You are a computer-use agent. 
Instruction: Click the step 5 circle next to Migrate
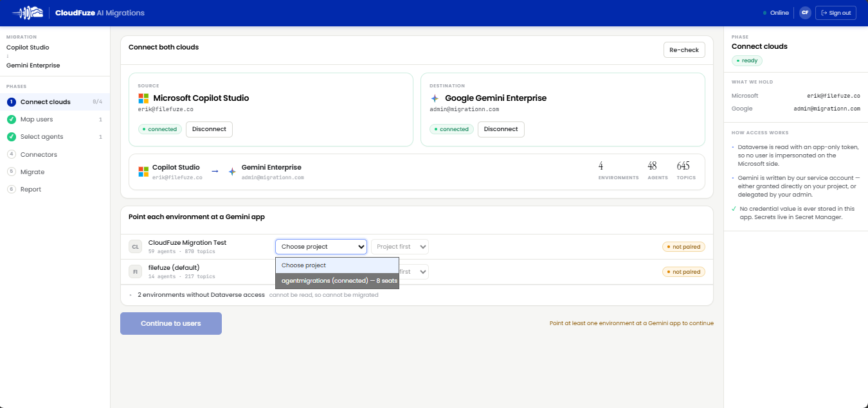tap(12, 172)
